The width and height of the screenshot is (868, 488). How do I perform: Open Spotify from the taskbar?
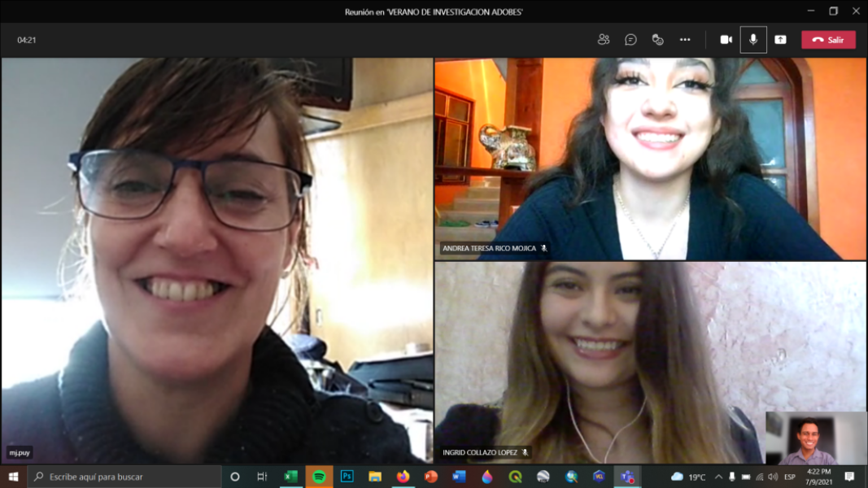pos(319,477)
